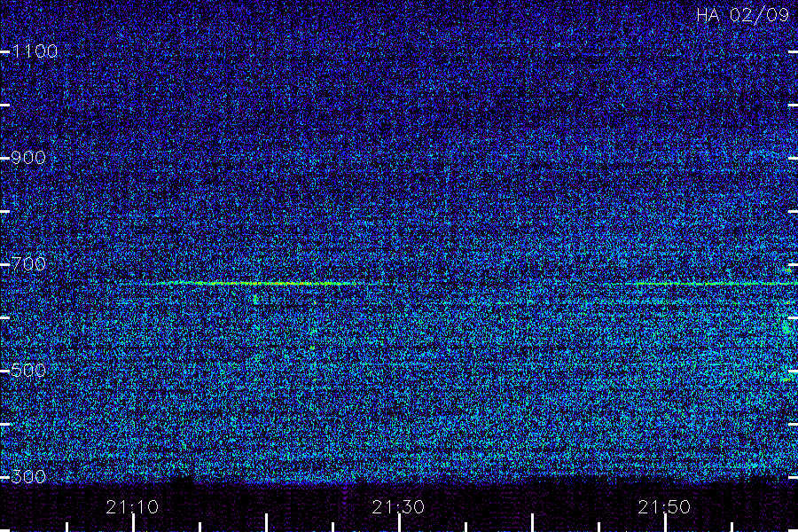798x532 pixels.
Task: Click the 300 frequency axis label
Action: coord(28,477)
